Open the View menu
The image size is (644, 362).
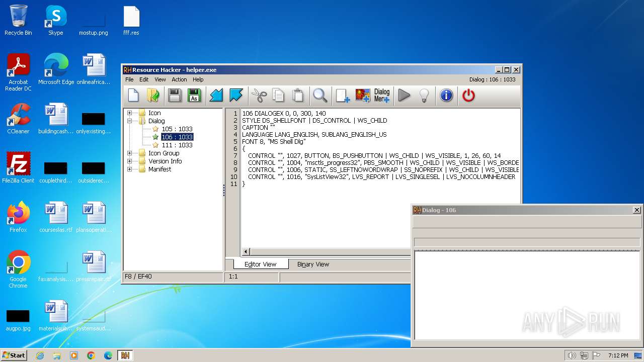[x=160, y=79]
